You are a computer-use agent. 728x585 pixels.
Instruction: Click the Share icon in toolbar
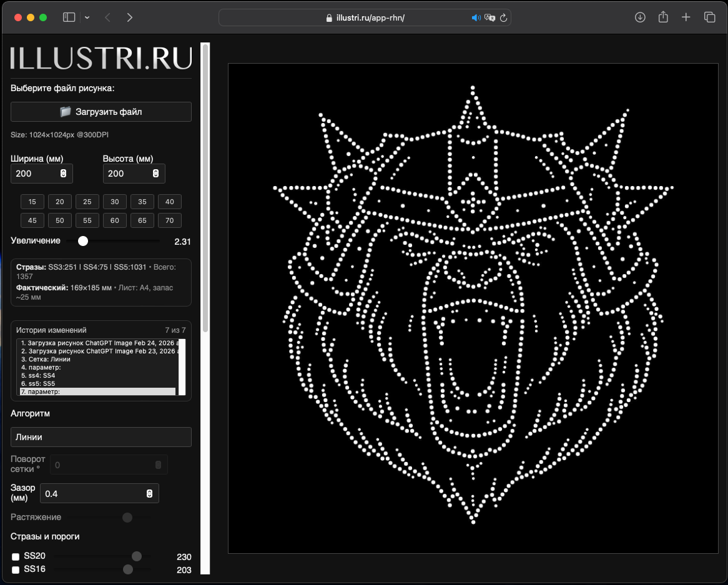click(663, 17)
